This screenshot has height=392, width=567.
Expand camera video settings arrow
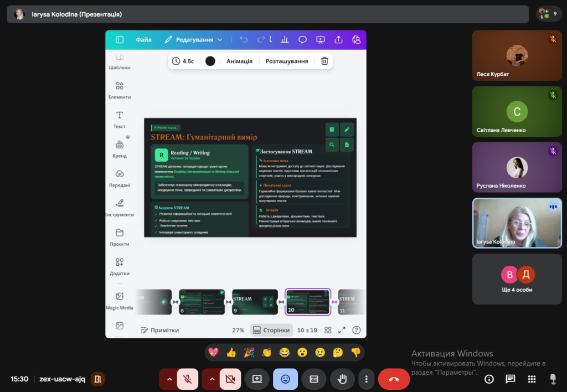point(212,379)
